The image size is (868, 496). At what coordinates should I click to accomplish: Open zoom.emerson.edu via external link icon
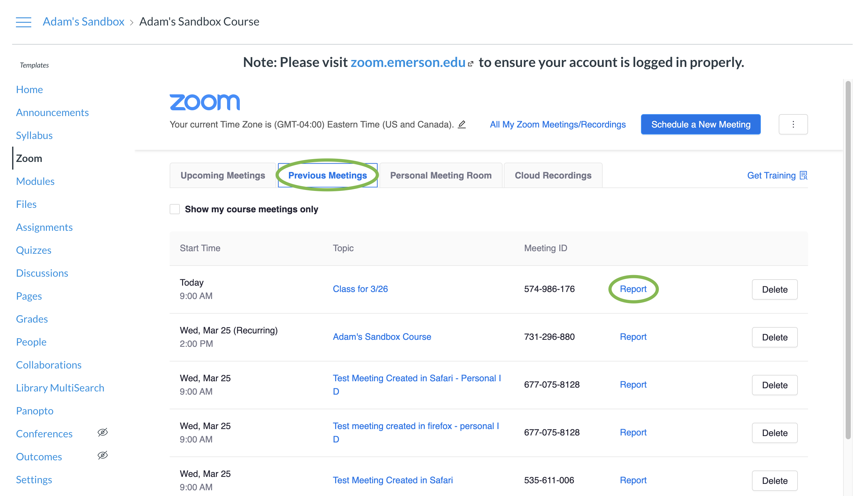pyautogui.click(x=471, y=63)
